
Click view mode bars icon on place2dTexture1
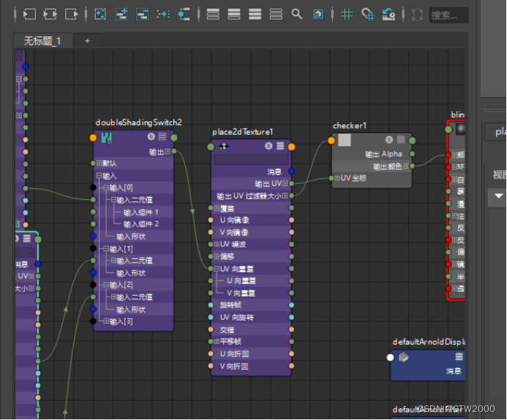[x=280, y=146]
